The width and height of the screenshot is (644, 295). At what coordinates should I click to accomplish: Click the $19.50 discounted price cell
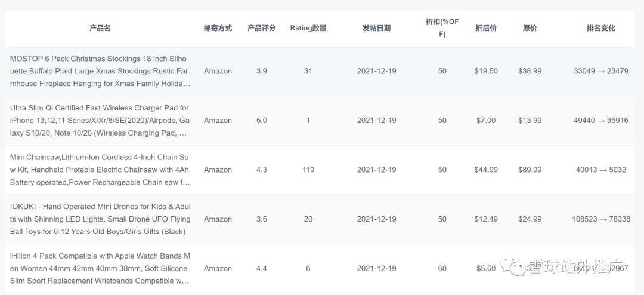point(485,71)
